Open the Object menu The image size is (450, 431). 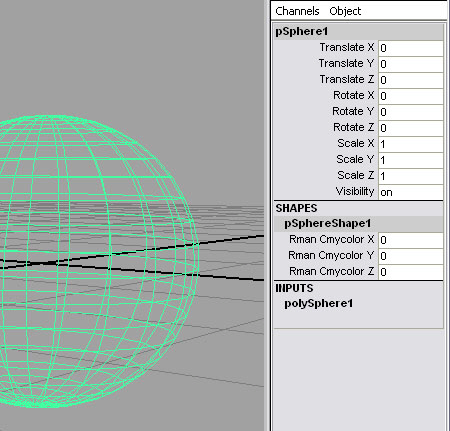(345, 11)
